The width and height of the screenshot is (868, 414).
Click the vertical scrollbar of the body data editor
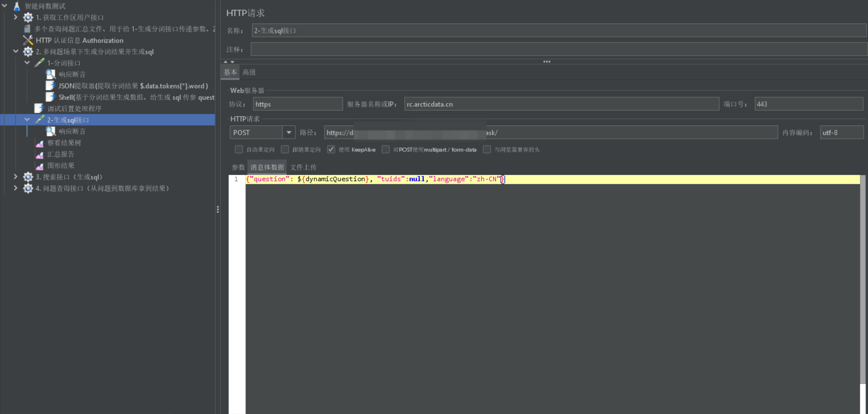pos(863,279)
